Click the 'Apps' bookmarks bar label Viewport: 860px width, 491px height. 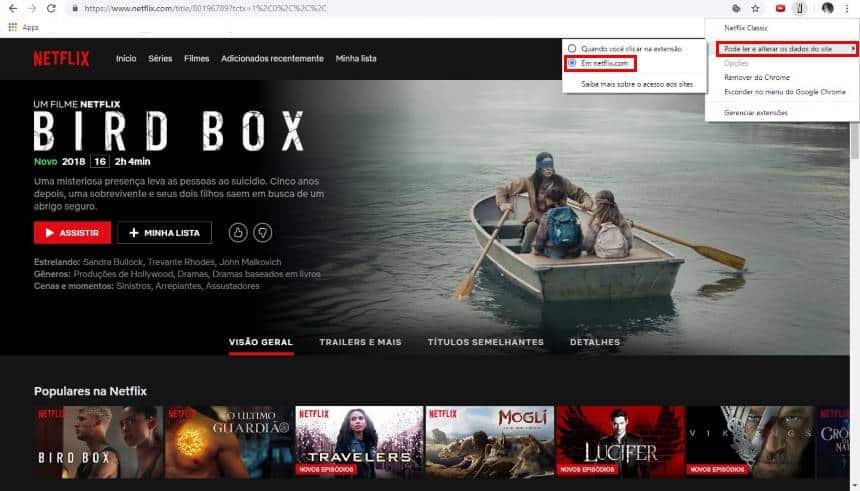(x=31, y=27)
